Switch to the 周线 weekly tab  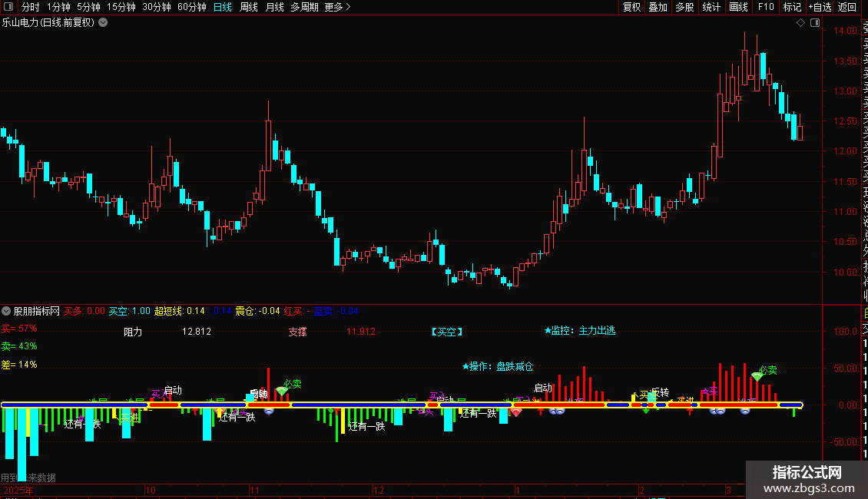tap(249, 7)
